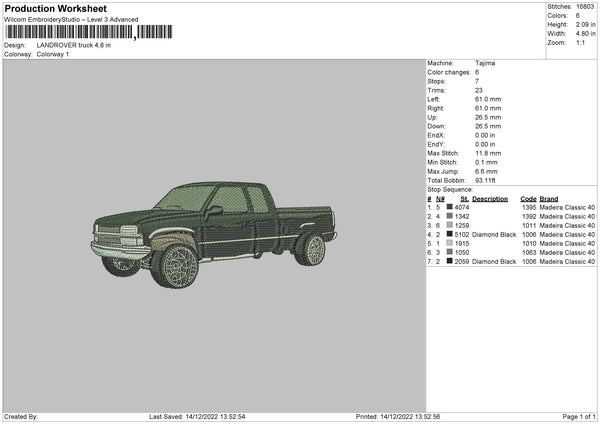Click the 'Description' column header
This screenshot has width=600, height=424.
coord(490,199)
